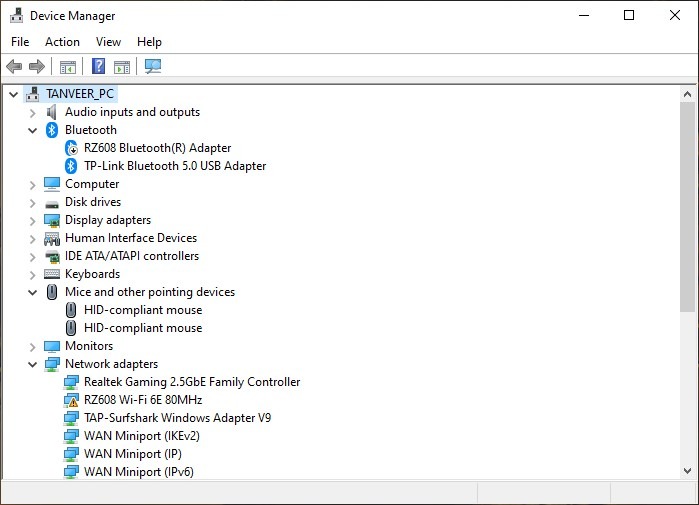Click Scan for hardware changes icon

pyautogui.click(x=153, y=66)
